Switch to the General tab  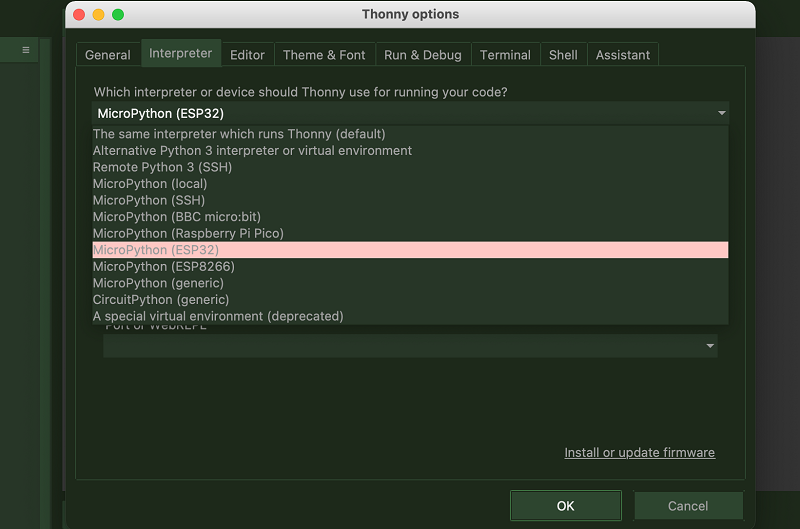pos(108,55)
